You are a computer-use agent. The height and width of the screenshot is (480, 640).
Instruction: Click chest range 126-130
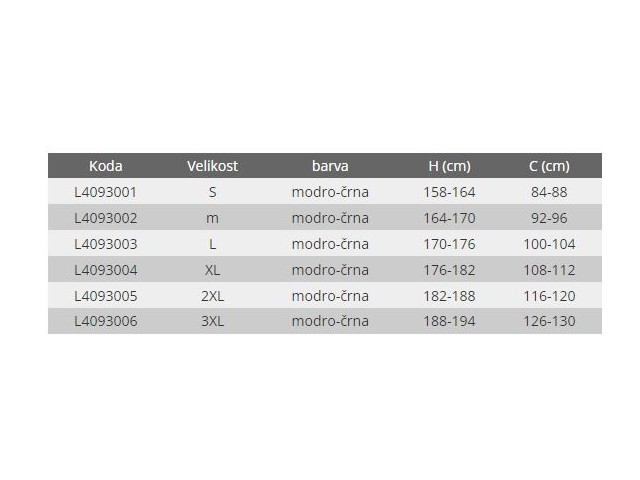point(548,321)
